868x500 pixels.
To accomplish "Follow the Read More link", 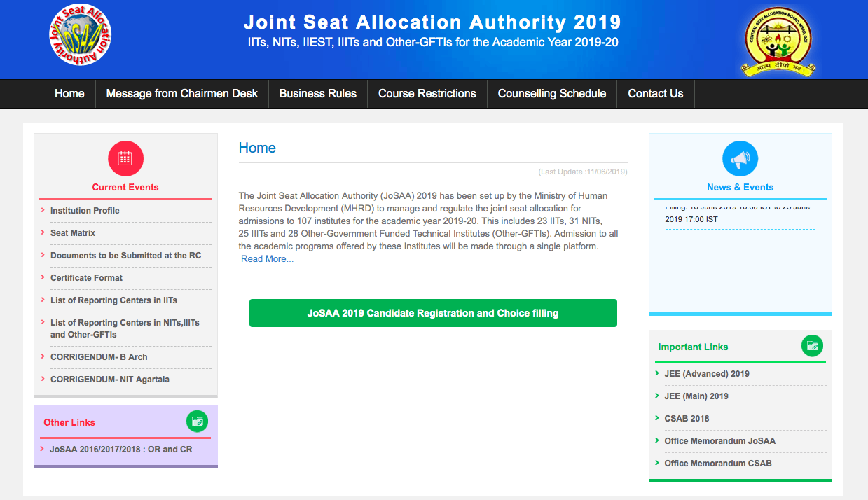I will coord(267,259).
